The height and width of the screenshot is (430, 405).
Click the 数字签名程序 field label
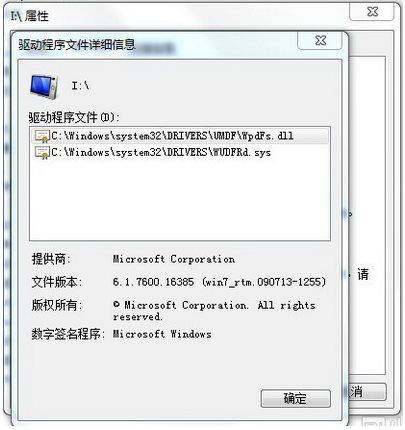[68, 334]
